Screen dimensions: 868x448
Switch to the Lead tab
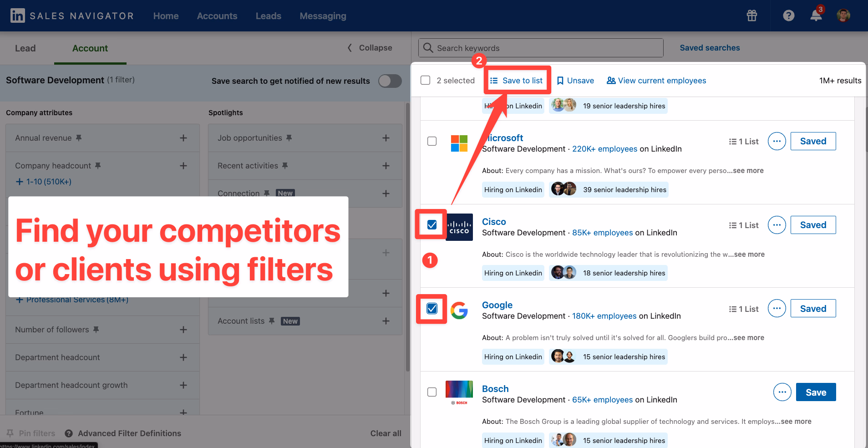coord(25,48)
